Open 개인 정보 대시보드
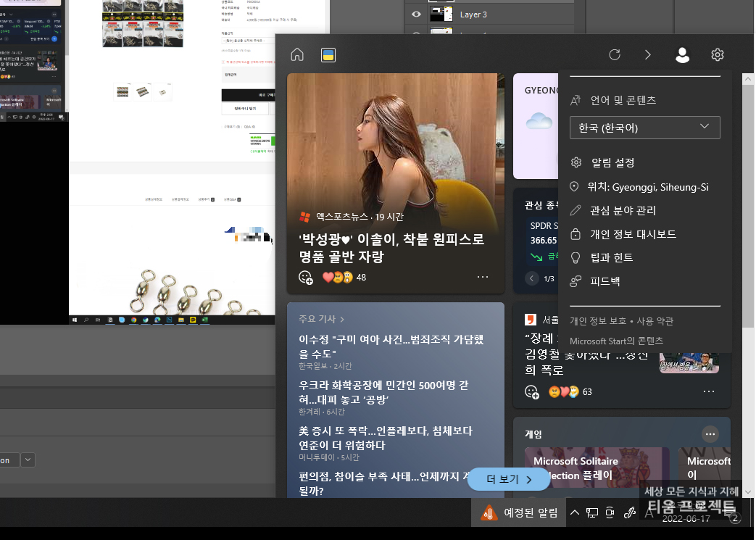 point(623,234)
